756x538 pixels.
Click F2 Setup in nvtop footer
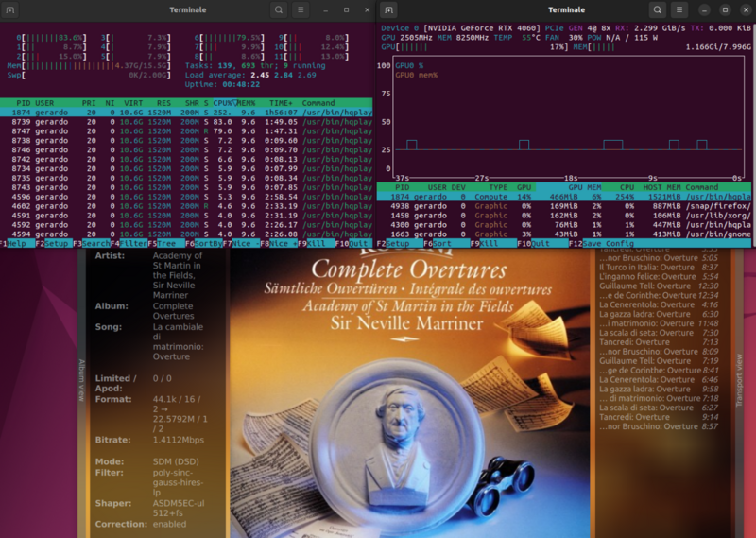397,243
